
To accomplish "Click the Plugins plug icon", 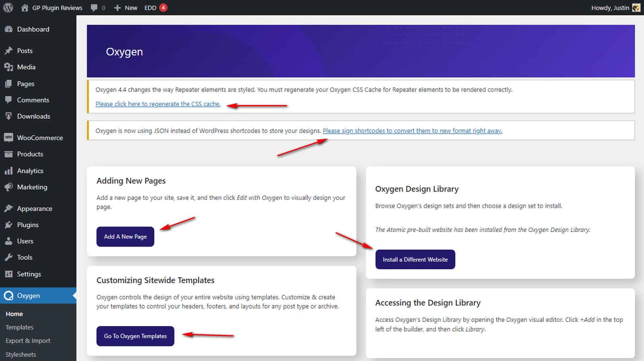I will pos(8,225).
